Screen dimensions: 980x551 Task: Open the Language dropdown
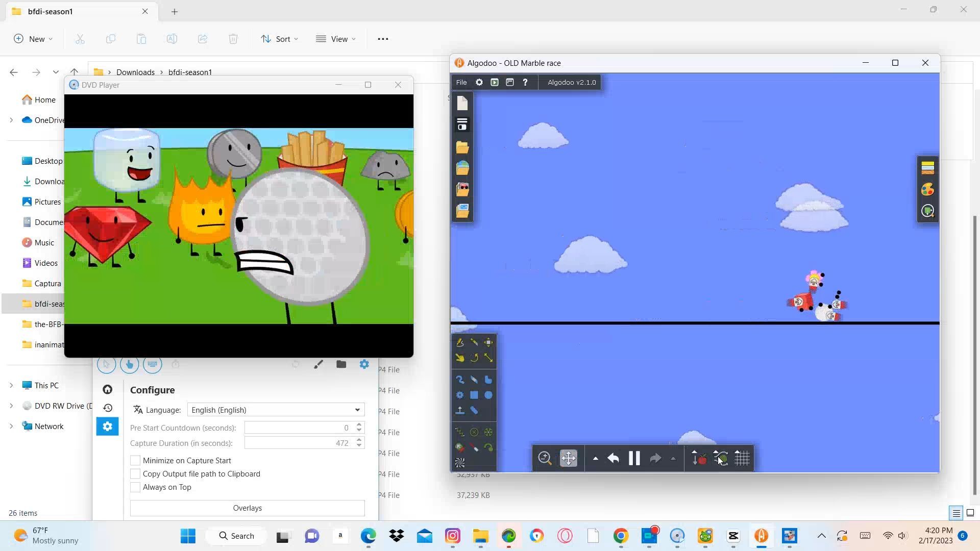click(276, 410)
